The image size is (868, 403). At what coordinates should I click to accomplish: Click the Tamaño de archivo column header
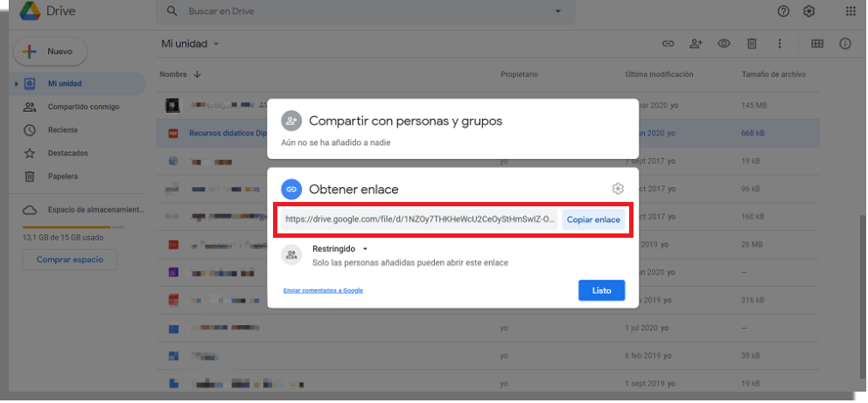click(773, 74)
